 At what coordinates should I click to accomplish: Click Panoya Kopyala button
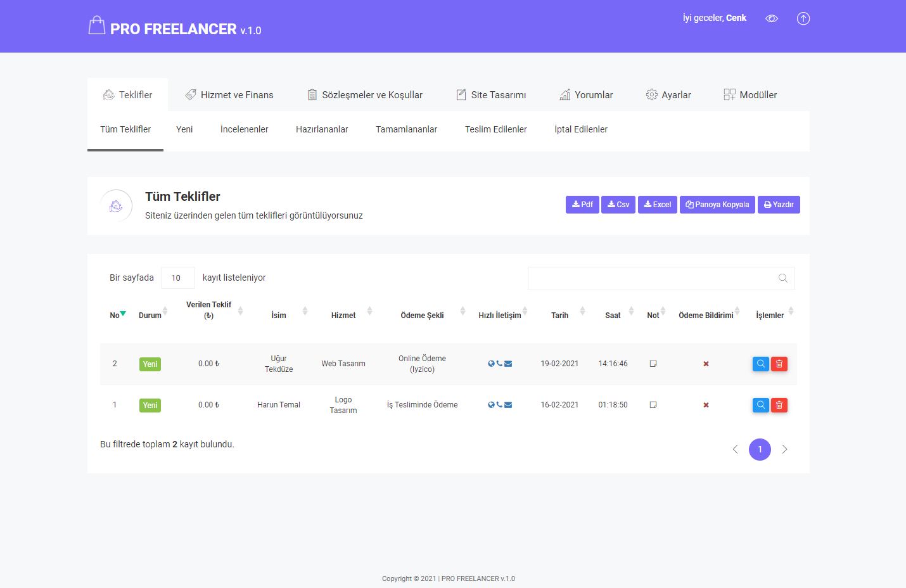[x=717, y=205]
